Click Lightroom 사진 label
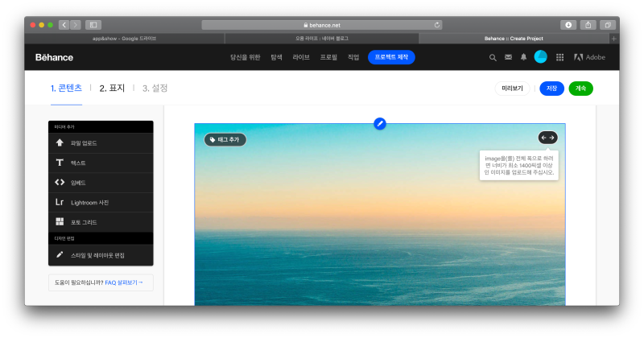The height and width of the screenshot is (338, 644). (x=90, y=203)
